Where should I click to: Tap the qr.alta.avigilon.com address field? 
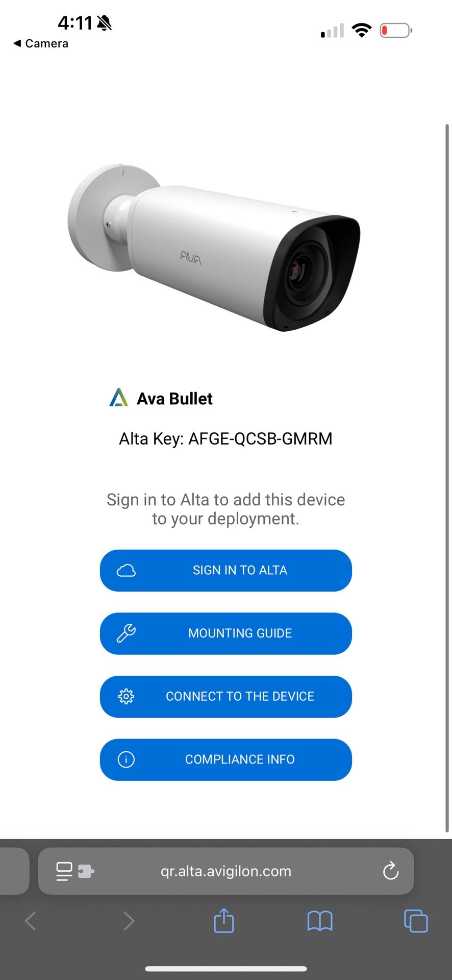tap(226, 871)
